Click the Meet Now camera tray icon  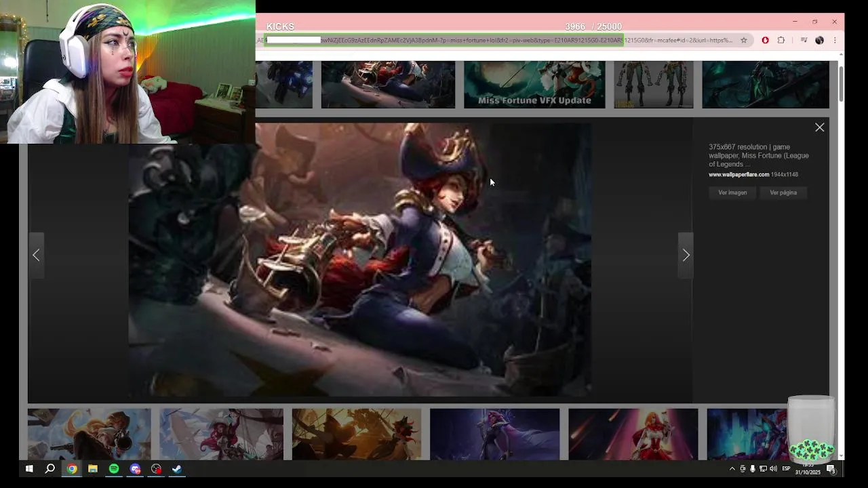743,468
